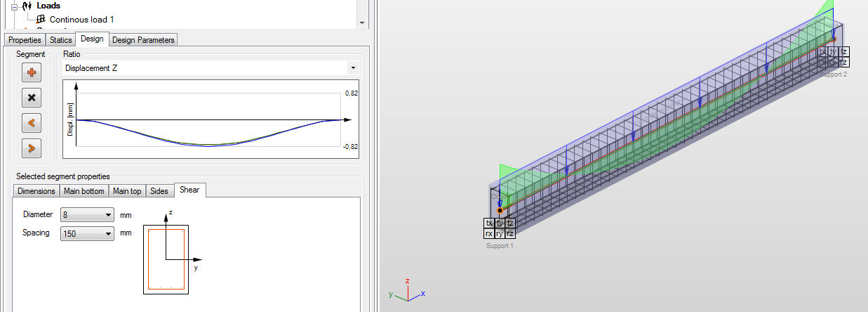Image resolution: width=868 pixels, height=312 pixels.
Task: Click the Continous load 1 load icon
Action: (x=41, y=20)
